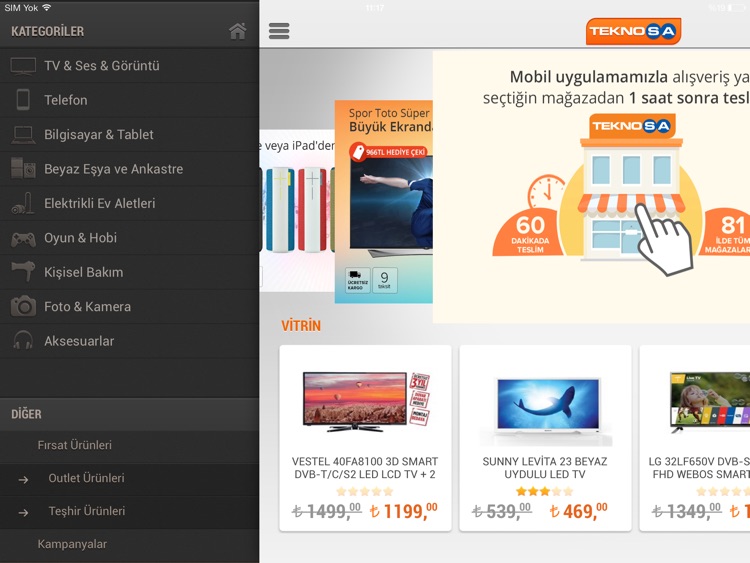This screenshot has width=750, height=563.
Task: Open the mobile app 1 saat teslim banner
Action: (x=591, y=187)
